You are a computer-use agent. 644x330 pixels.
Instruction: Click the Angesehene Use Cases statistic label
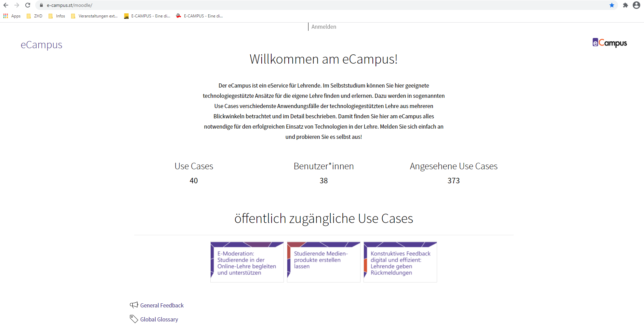click(x=454, y=166)
